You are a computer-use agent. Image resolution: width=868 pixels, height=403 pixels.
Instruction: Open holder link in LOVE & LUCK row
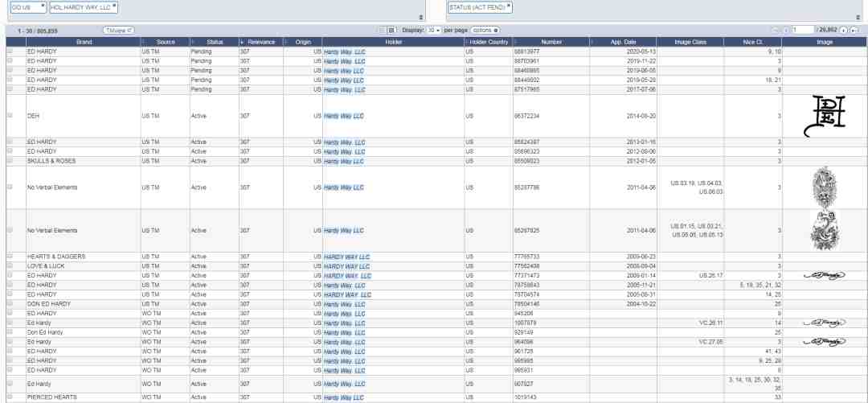tap(347, 266)
